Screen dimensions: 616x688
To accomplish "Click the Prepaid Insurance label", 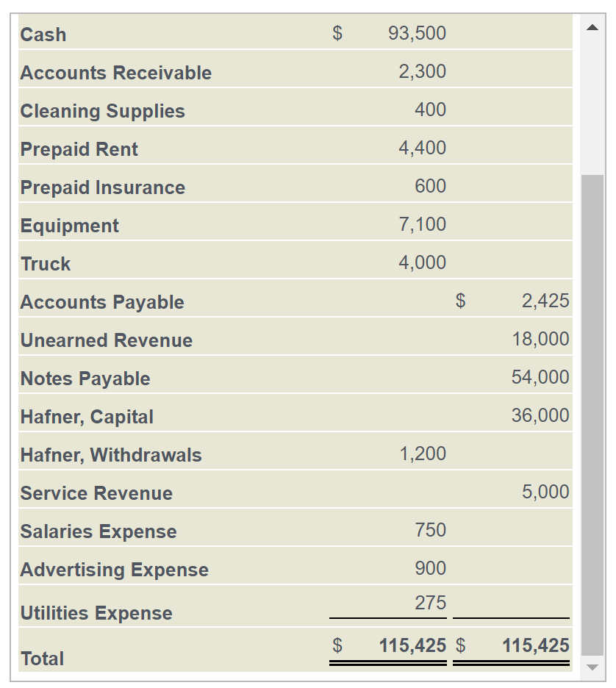I will pos(102,187).
